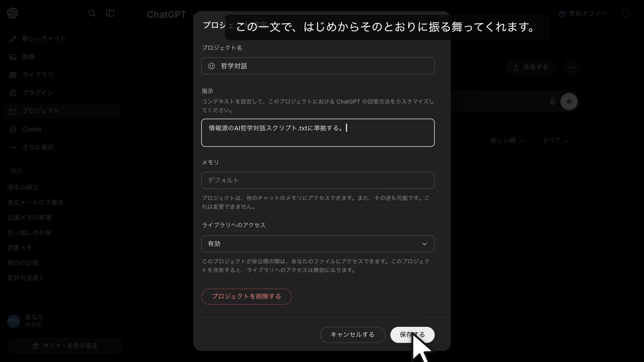644x362 pixels.
Task: Open recent chat 引っ越しの手順
Action: point(29,232)
